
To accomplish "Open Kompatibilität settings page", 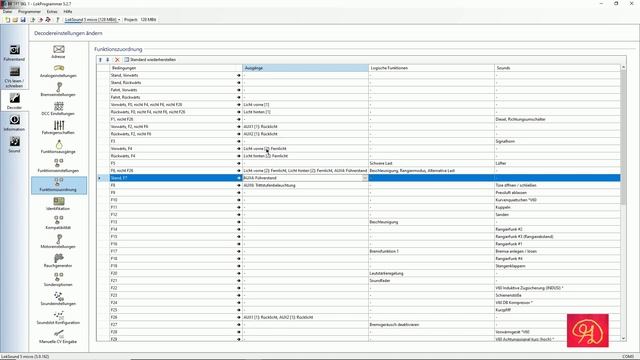I will coord(59,223).
